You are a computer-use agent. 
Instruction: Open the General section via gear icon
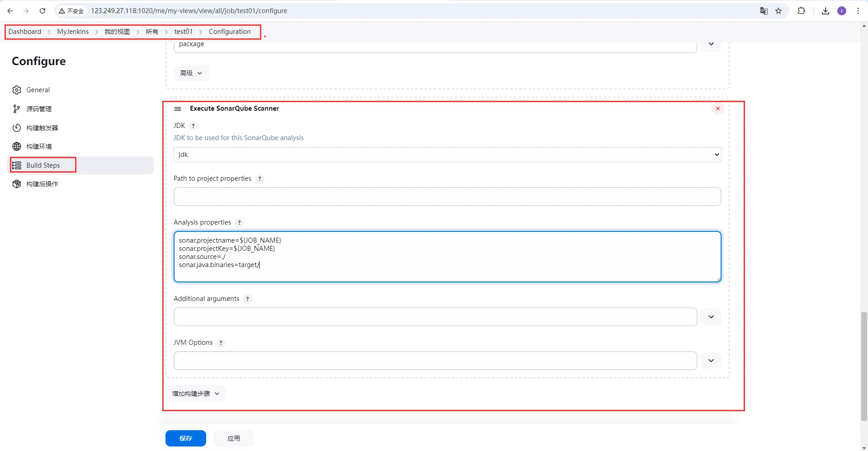tap(17, 90)
